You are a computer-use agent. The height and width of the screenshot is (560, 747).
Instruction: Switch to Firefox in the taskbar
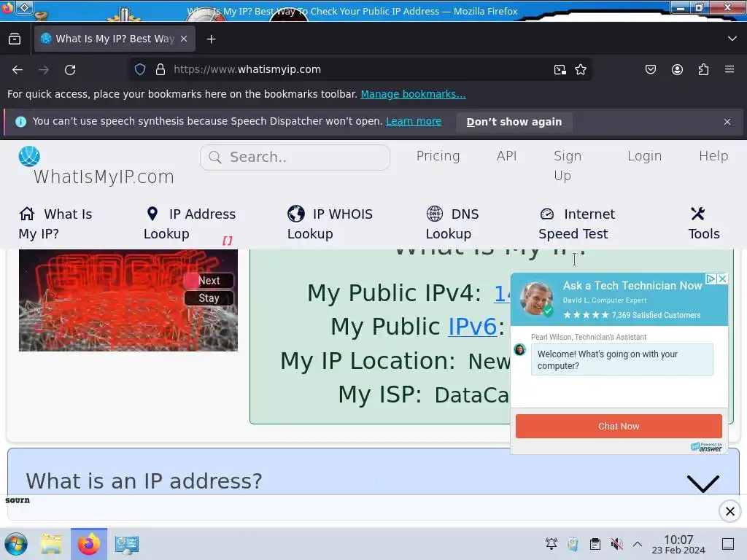[x=89, y=544]
